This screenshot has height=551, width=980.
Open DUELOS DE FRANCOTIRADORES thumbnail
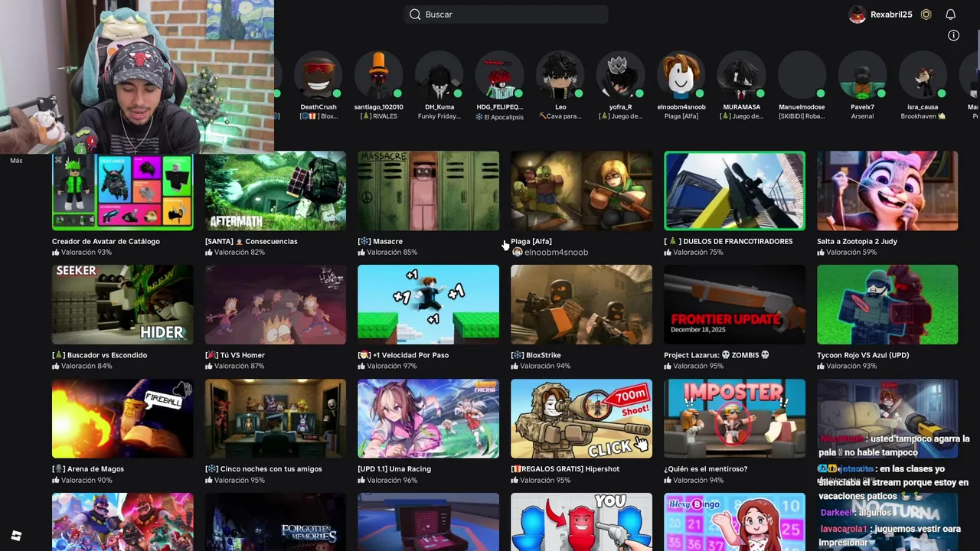click(735, 191)
